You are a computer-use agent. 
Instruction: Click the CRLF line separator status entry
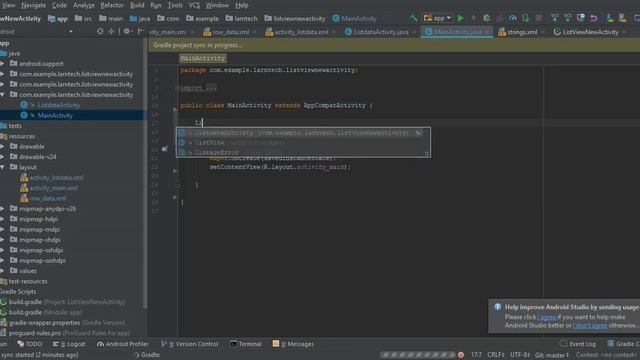(x=496, y=355)
